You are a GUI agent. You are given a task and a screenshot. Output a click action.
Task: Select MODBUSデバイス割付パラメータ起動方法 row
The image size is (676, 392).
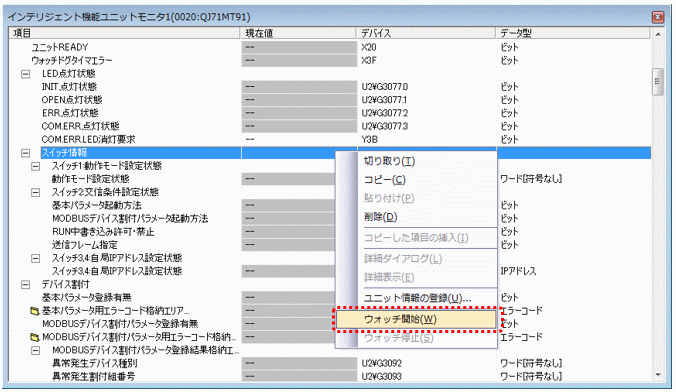(130, 219)
